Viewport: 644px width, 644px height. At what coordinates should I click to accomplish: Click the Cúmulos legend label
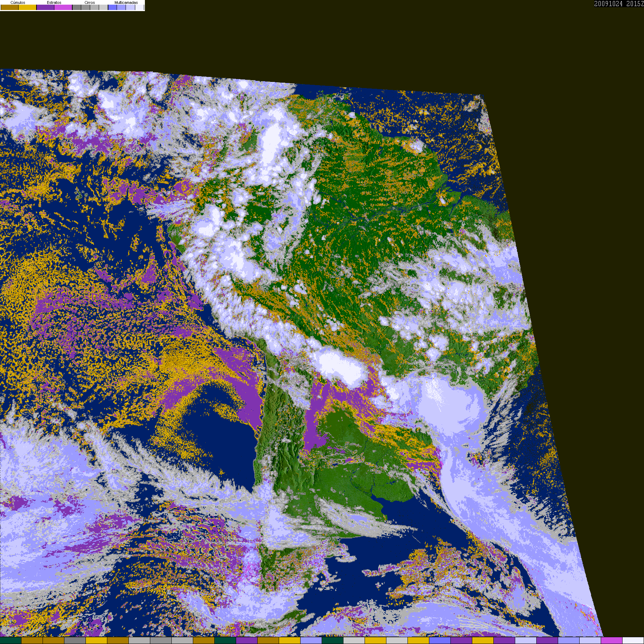(x=18, y=3)
